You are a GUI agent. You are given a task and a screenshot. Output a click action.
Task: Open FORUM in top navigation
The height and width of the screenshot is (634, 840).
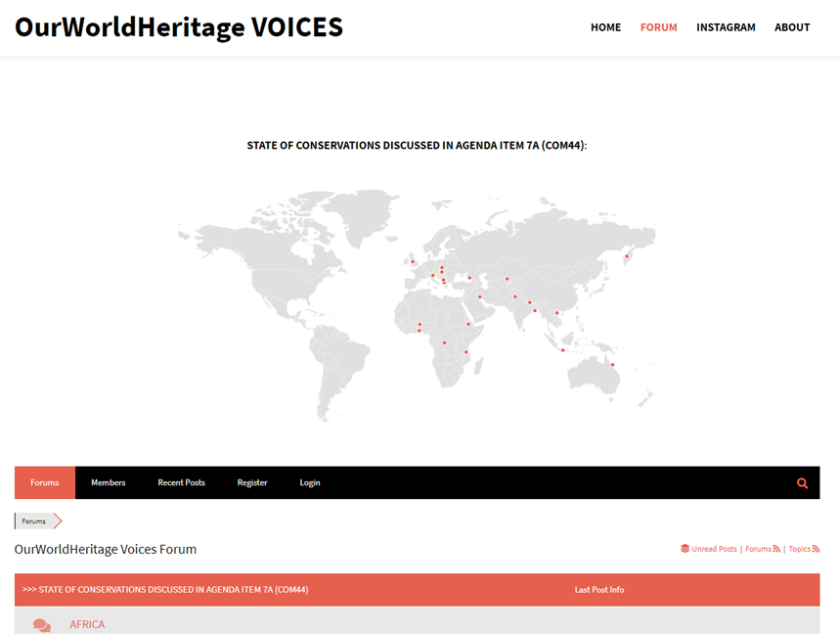658,27
